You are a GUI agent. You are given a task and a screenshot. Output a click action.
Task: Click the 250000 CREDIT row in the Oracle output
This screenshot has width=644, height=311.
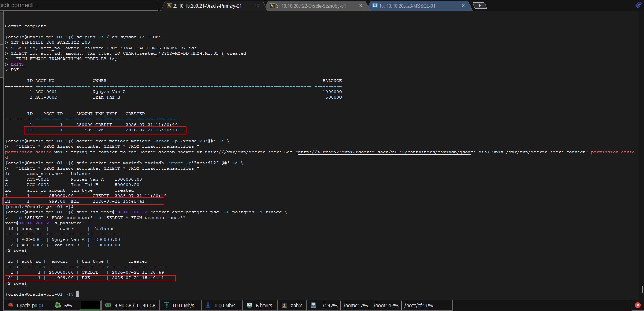tap(104, 125)
